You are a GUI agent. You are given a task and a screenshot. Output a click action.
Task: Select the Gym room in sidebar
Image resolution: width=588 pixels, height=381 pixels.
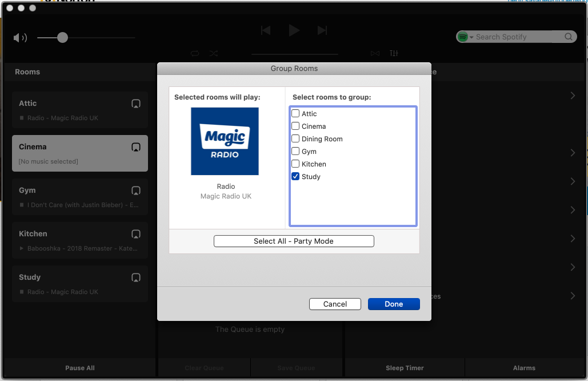[80, 197]
